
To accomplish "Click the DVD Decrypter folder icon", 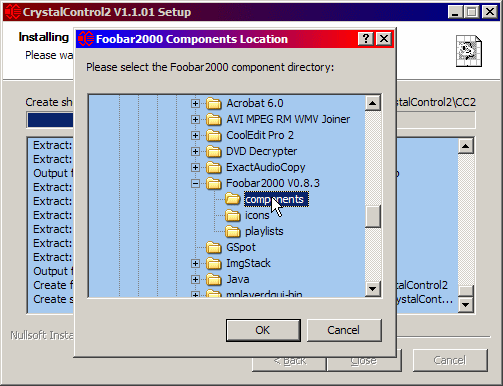I will coord(214,151).
